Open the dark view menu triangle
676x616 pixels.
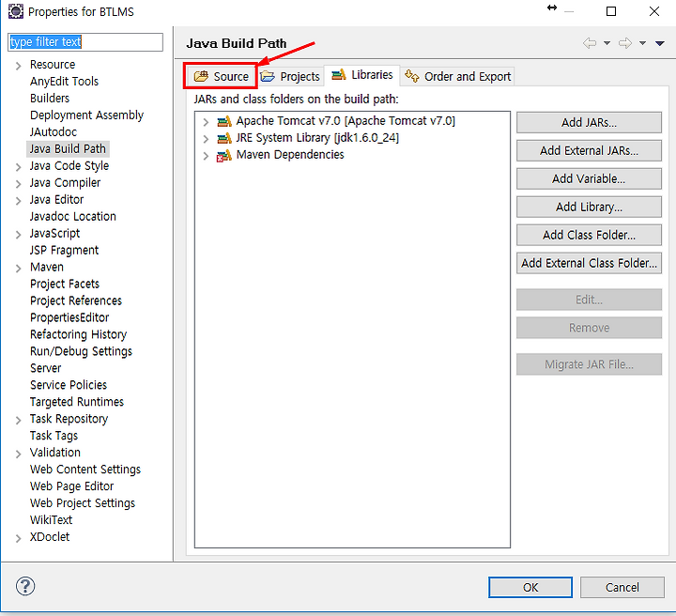coord(660,43)
